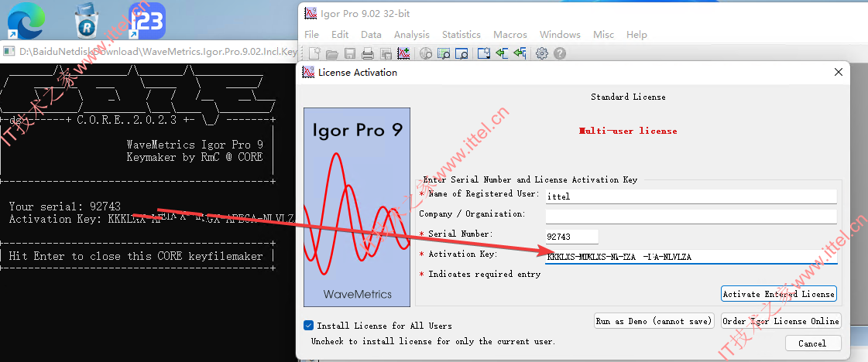Click the Activation Key input field
The height and width of the screenshot is (362, 868).
[x=691, y=257]
